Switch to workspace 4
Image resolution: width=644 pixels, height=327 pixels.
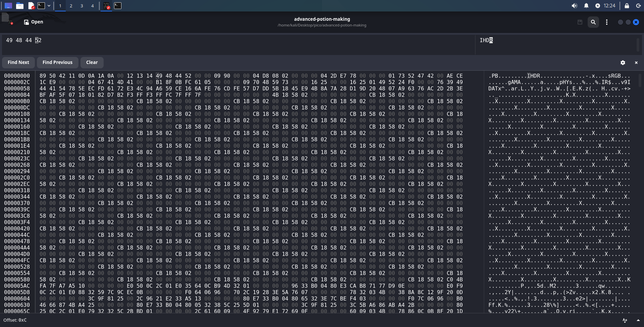(x=93, y=6)
